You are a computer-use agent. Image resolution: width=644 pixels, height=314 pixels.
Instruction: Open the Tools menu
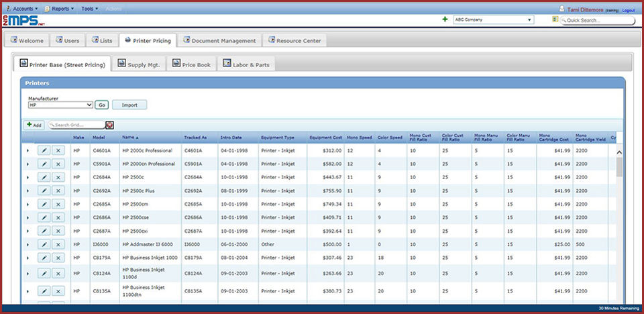(x=89, y=8)
